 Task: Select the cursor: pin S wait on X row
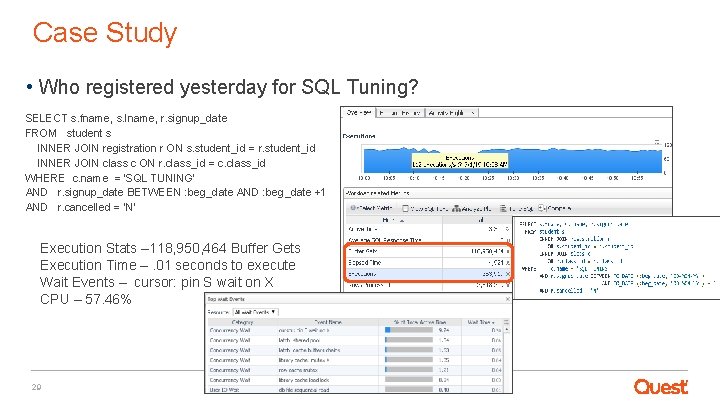tap(355, 330)
